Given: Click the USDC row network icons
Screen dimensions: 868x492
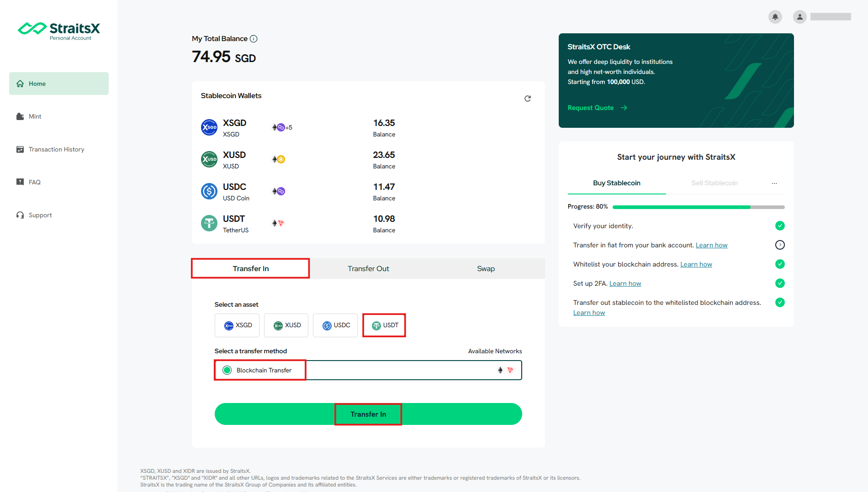Looking at the screenshot, I should pos(279,191).
